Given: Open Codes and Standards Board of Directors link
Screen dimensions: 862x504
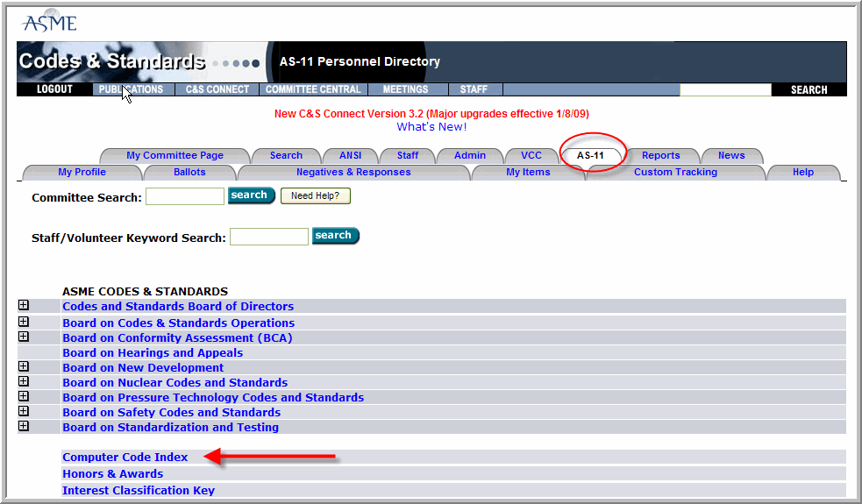Looking at the screenshot, I should point(178,306).
